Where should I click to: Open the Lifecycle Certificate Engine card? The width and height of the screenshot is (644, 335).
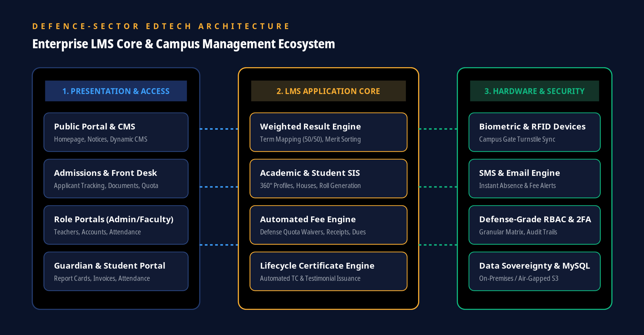(328, 271)
